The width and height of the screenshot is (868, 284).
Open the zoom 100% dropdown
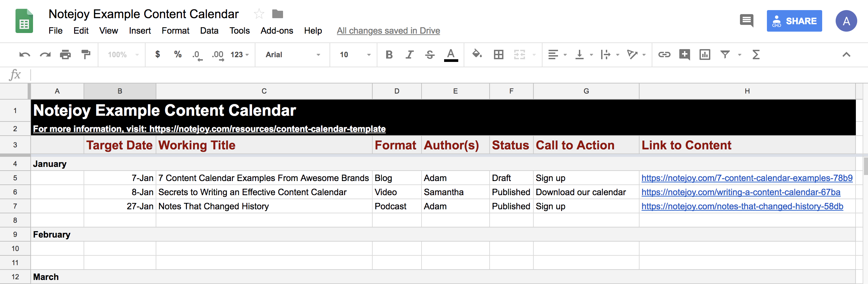123,55
